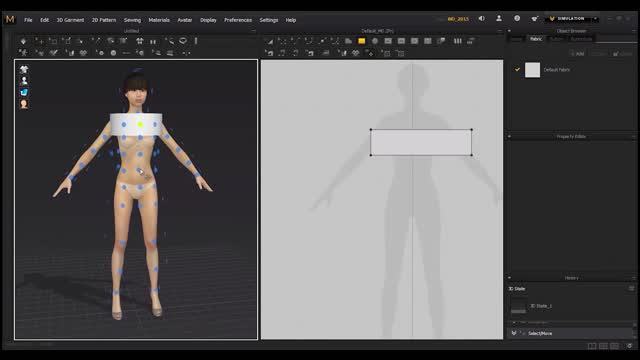Select the 3D State_1 text entry

coord(541,306)
